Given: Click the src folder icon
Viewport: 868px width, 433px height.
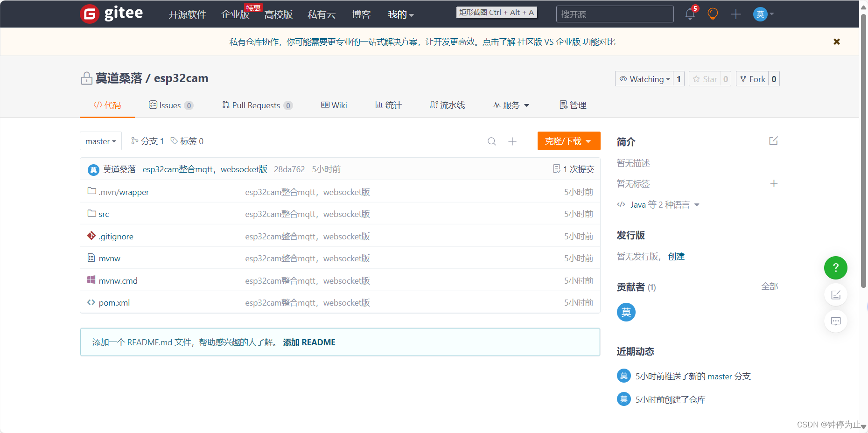Looking at the screenshot, I should point(92,213).
